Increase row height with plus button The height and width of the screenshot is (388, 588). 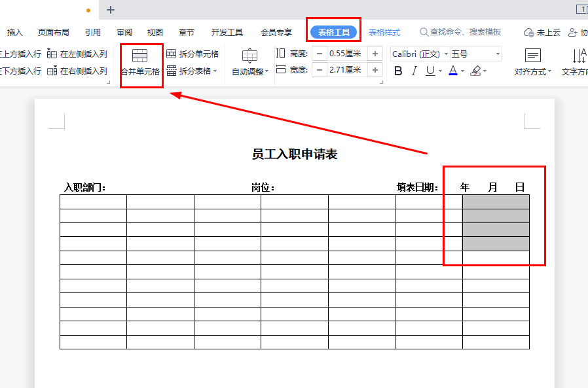pyautogui.click(x=375, y=54)
